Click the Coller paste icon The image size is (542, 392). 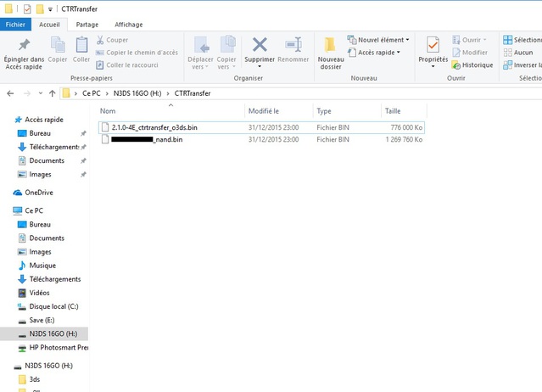[81, 45]
